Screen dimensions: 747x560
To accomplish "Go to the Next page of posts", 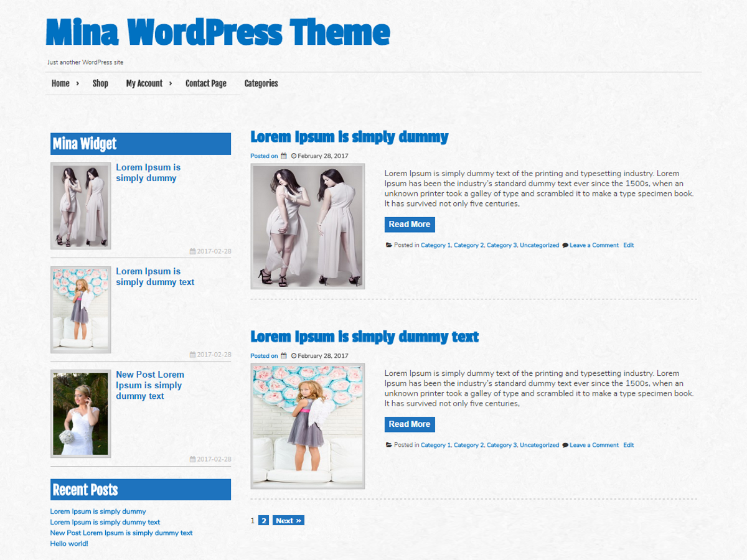I will 288,521.
